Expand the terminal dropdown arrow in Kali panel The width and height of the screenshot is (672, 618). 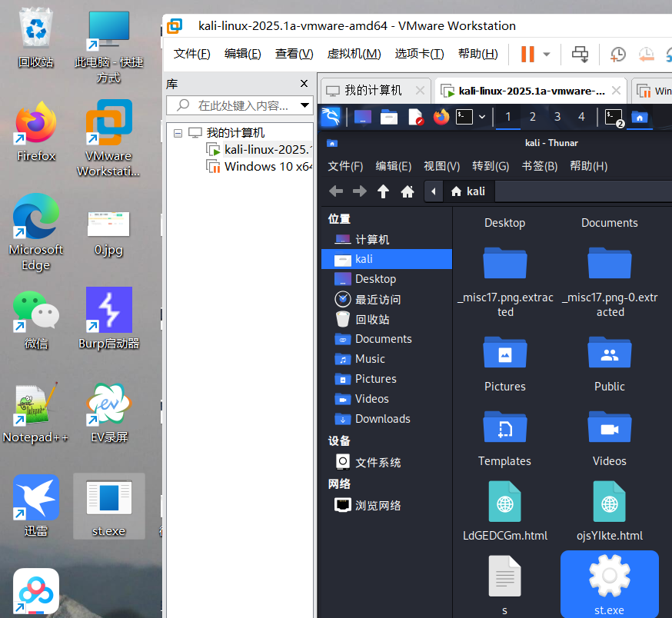coord(482,117)
